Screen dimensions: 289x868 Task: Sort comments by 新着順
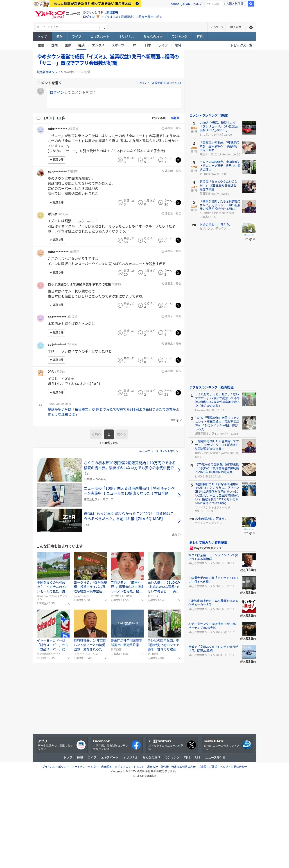click(175, 118)
